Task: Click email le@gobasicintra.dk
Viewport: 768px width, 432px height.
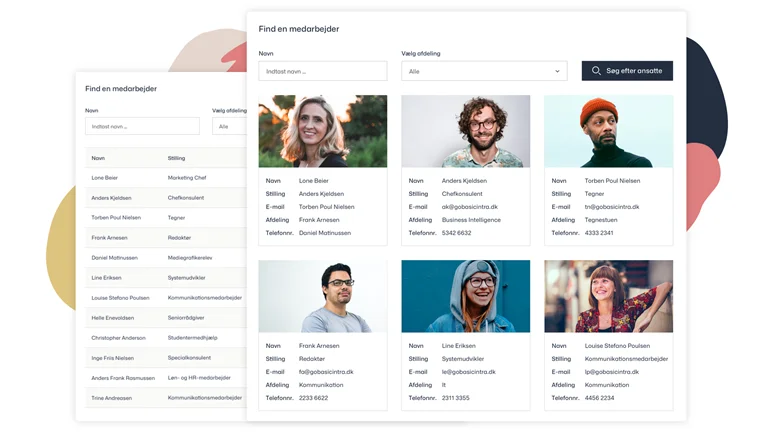Action: (x=469, y=372)
